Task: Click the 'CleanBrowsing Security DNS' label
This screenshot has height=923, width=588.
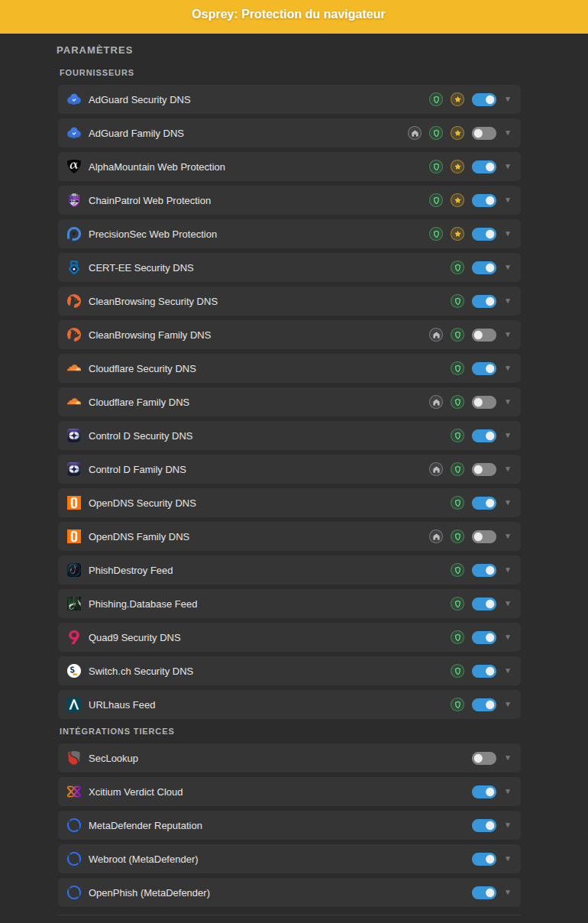Action: (153, 301)
